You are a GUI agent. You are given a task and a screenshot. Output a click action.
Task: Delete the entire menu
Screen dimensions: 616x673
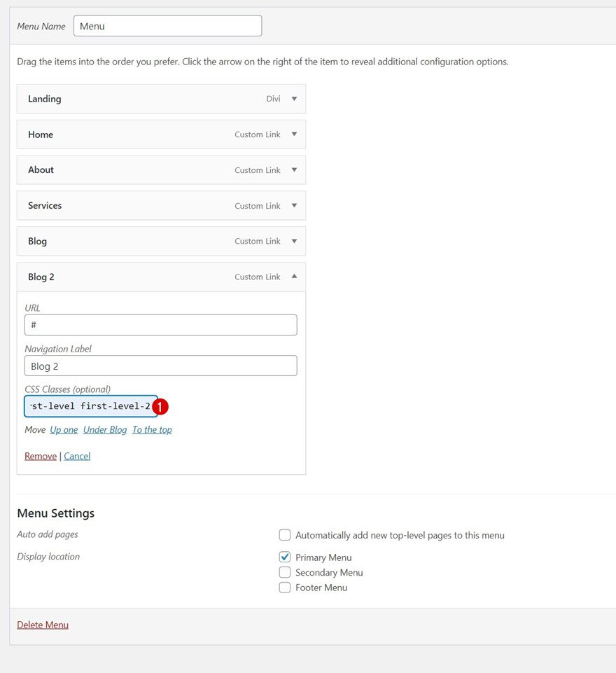point(43,624)
